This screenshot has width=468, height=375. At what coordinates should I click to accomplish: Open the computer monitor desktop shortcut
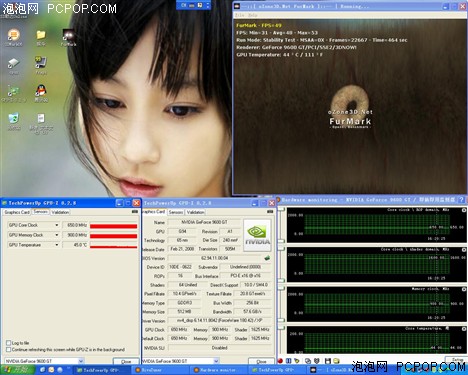point(41,65)
